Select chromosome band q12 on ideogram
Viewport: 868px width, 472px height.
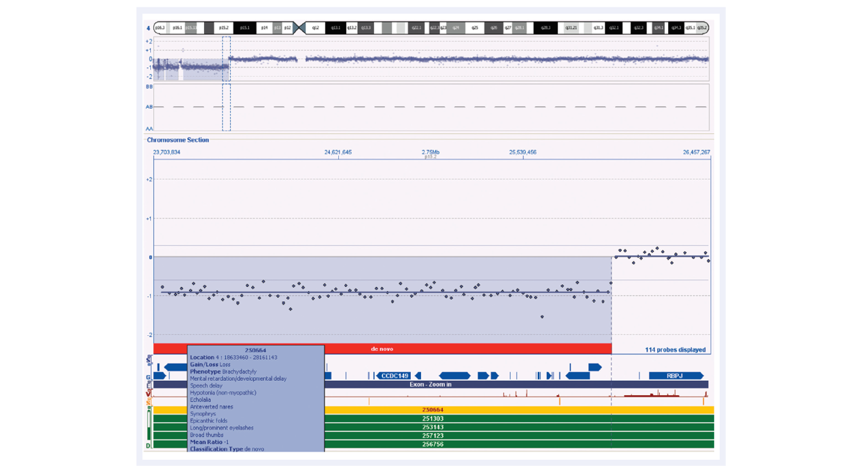point(316,28)
